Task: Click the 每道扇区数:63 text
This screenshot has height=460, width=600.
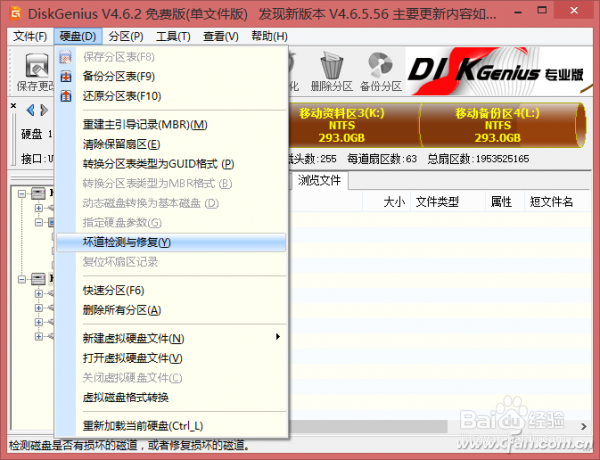Action: (382, 159)
